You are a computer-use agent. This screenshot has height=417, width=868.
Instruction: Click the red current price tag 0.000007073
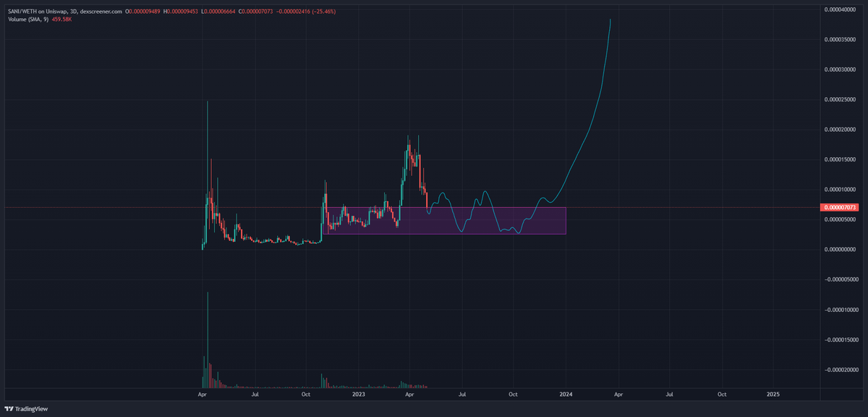[841, 207]
